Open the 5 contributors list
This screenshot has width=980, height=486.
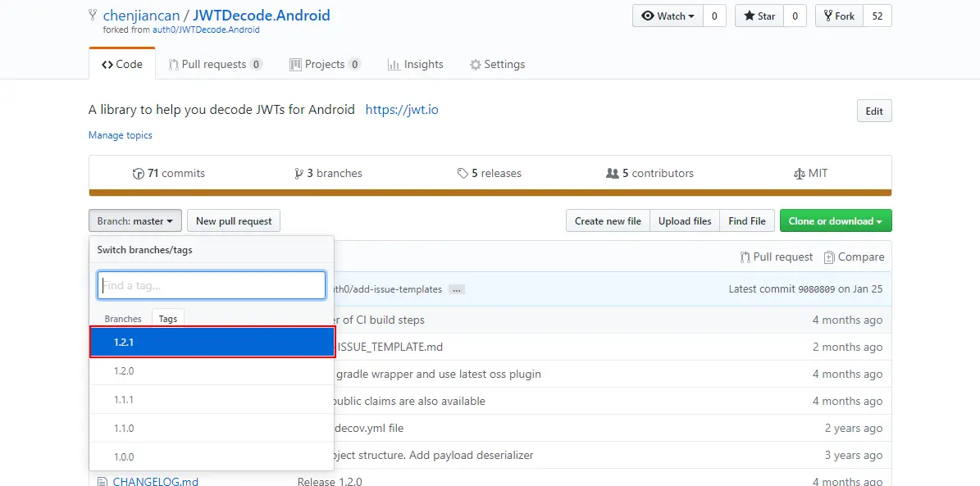[x=650, y=174]
